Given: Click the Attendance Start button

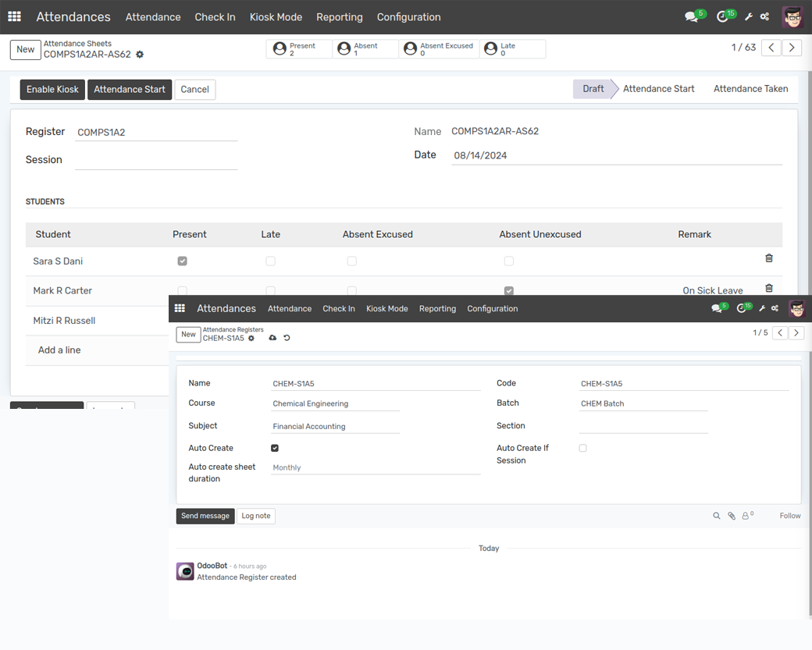Looking at the screenshot, I should click(130, 89).
